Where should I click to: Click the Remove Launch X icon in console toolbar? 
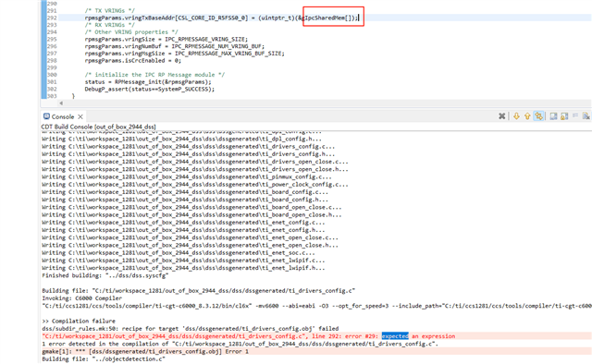click(501, 116)
